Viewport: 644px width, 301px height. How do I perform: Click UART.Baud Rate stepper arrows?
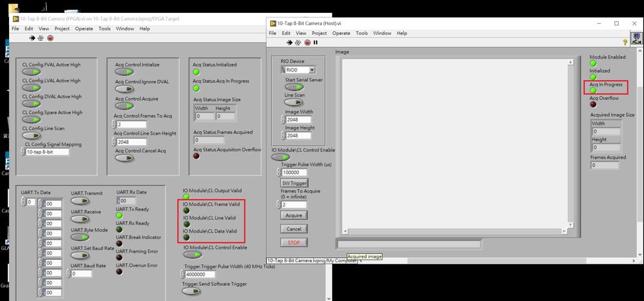(68, 273)
